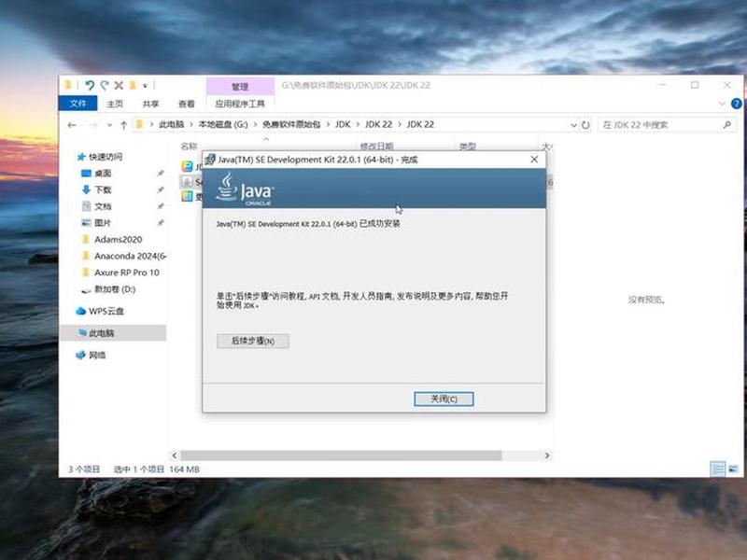
Task: Click the horizontal scrollbar left arrow
Action: (x=175, y=455)
